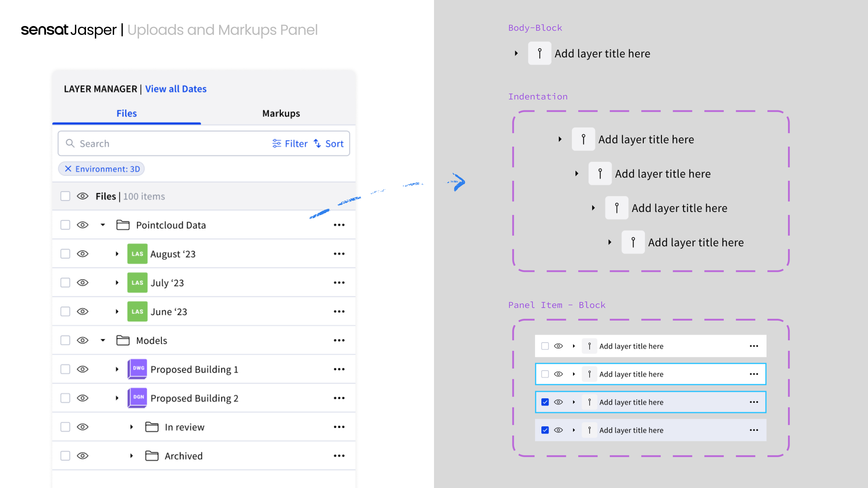Click the In review folder icon
Viewport: 868px width, 488px height.
pyautogui.click(x=152, y=427)
